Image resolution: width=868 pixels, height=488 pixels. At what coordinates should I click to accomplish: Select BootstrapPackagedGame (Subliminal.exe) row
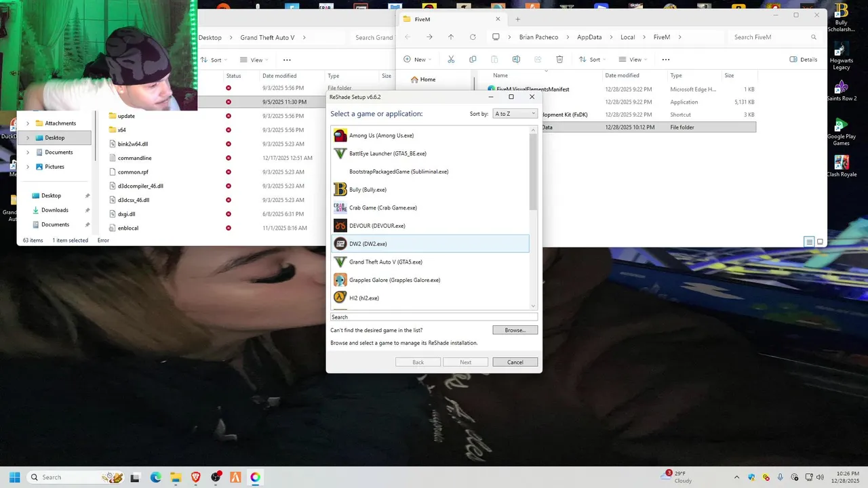pyautogui.click(x=430, y=171)
